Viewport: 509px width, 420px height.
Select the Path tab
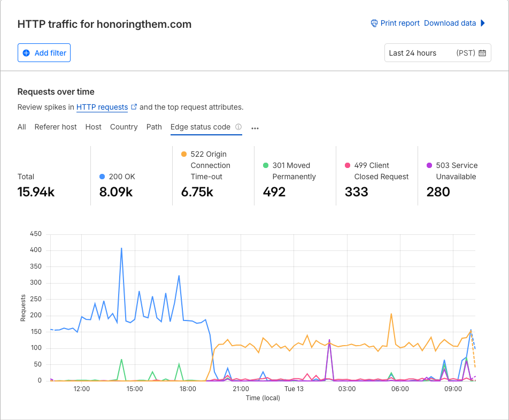154,127
